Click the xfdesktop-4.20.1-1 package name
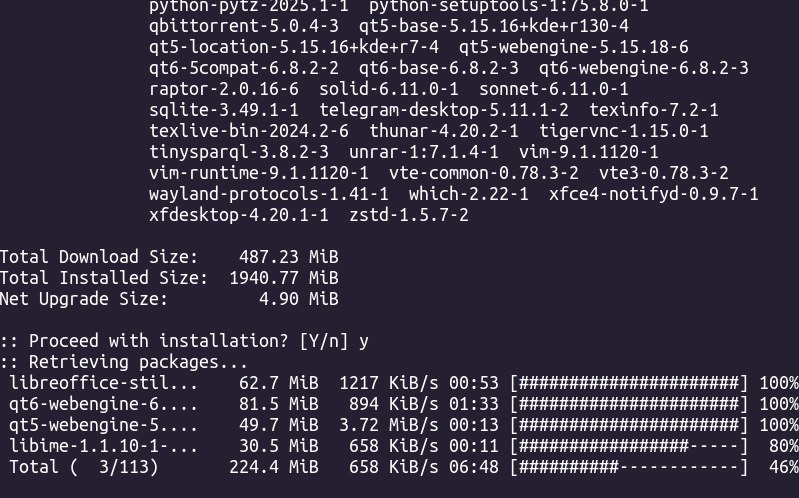The image size is (799, 498). coord(239,215)
